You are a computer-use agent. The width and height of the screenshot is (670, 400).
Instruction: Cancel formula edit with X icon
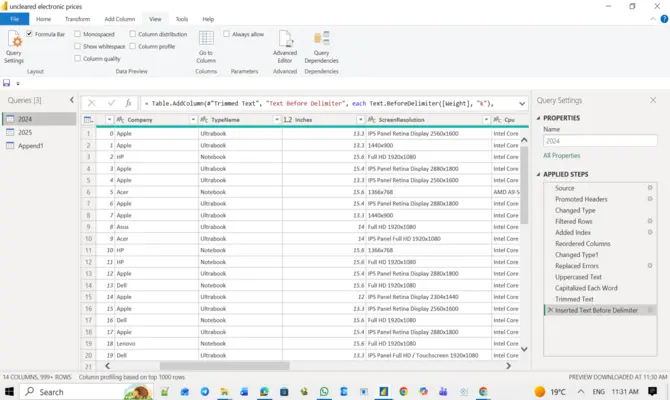[x=91, y=103]
